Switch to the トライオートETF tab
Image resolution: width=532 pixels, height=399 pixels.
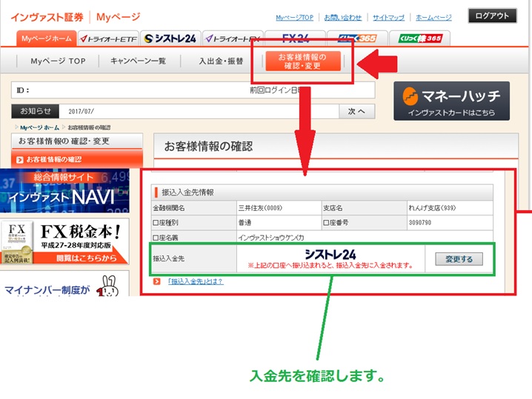point(109,38)
